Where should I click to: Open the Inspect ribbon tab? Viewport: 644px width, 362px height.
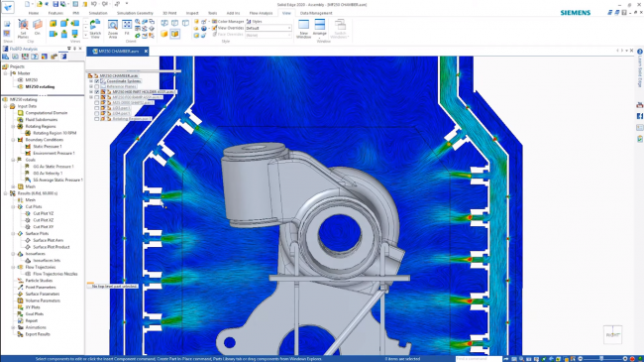pyautogui.click(x=192, y=13)
